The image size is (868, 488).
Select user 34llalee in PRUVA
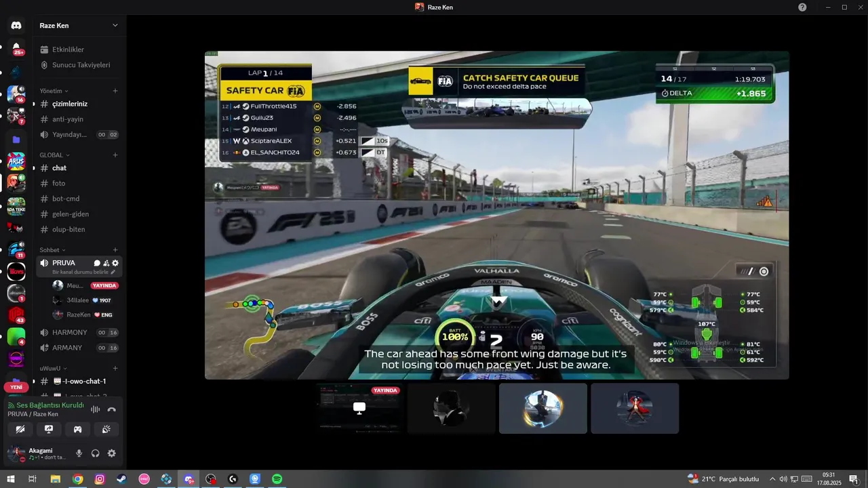coord(85,300)
